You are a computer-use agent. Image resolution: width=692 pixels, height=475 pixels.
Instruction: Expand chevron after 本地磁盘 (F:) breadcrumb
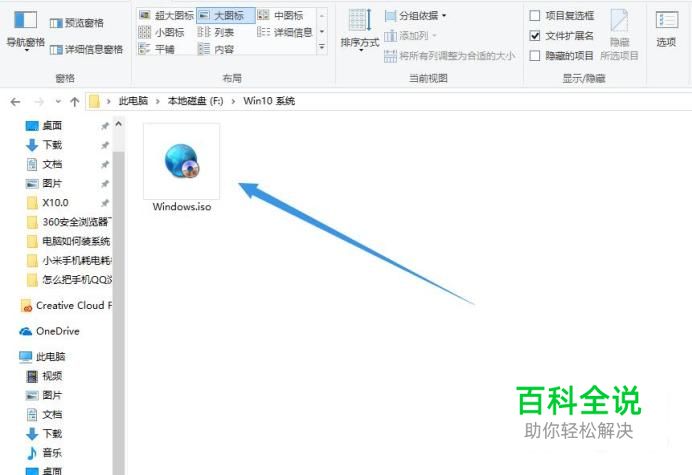coord(233,102)
